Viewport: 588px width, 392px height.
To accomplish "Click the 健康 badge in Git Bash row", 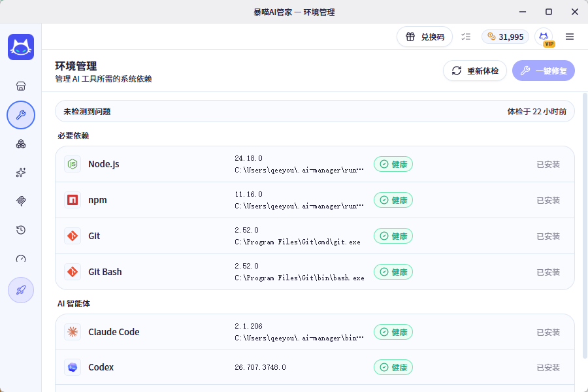I will point(393,272).
